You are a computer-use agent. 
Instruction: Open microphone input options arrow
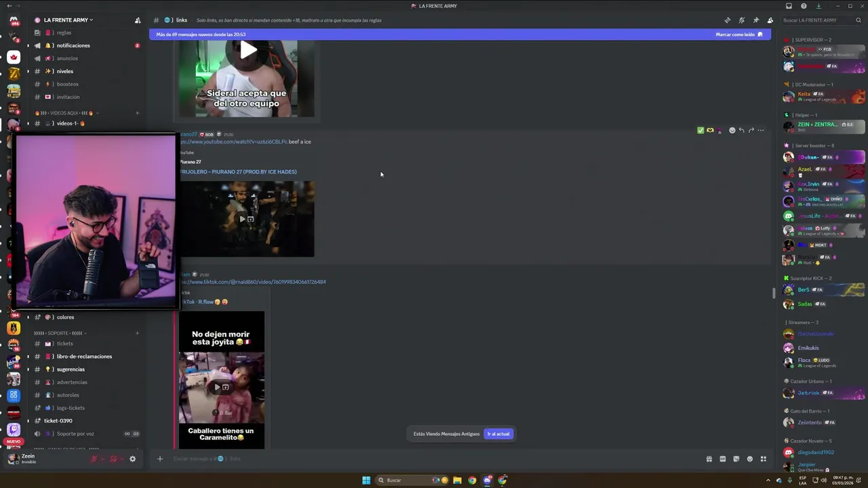tap(102, 459)
